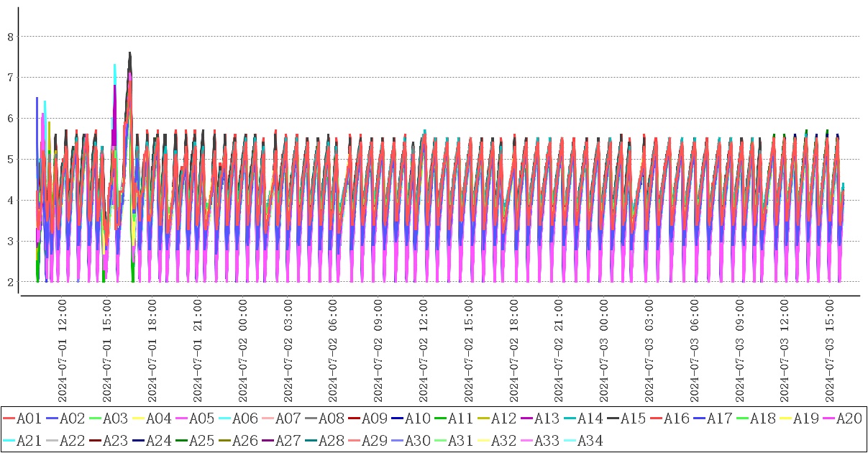Click the y-axis value 5 label
Image resolution: width=868 pixels, height=453 pixels.
tap(10, 160)
